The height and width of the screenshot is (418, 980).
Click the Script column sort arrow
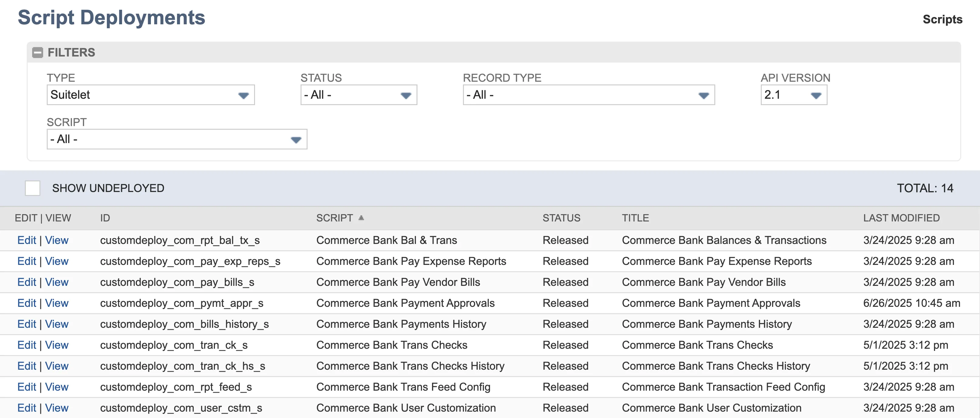361,218
